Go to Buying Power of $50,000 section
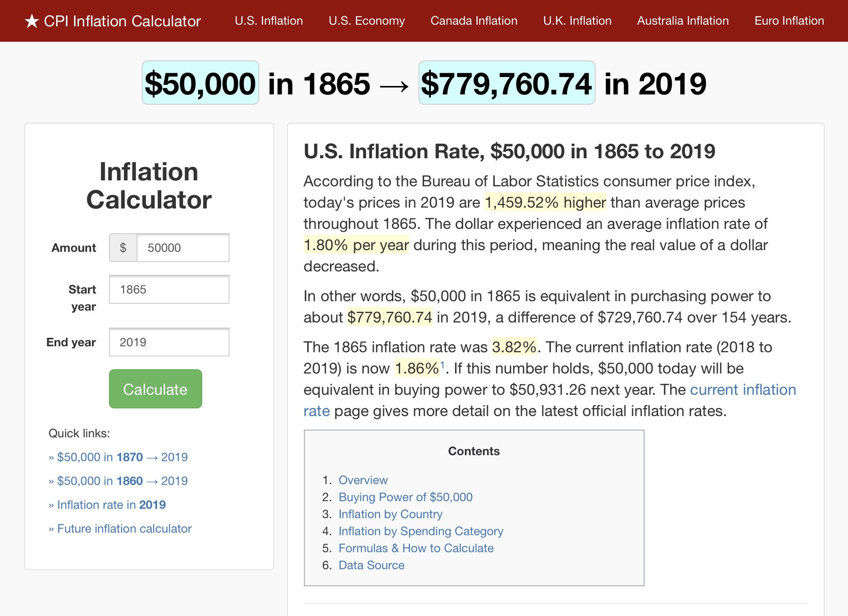Viewport: 848px width, 616px height. click(405, 497)
